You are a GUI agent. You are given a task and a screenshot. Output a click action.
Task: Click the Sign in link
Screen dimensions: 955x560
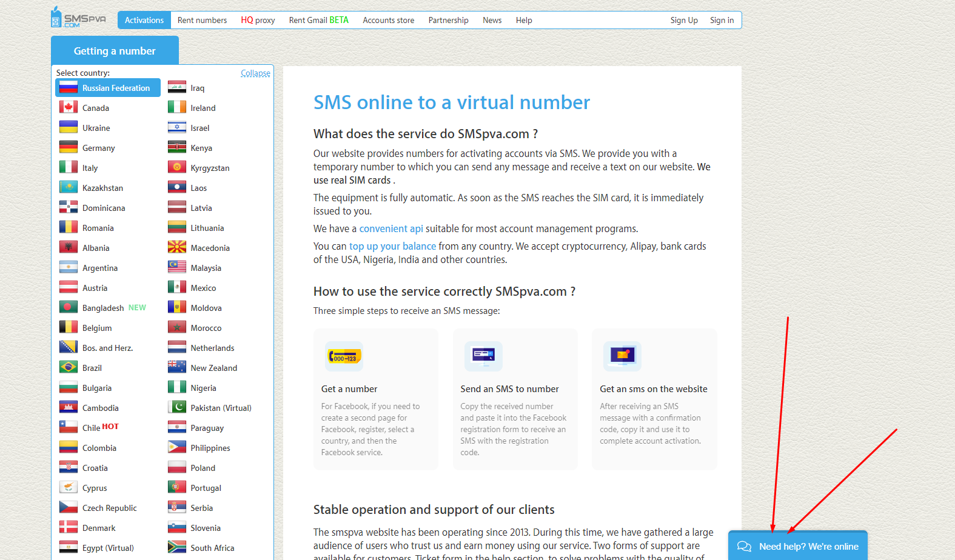click(x=722, y=20)
